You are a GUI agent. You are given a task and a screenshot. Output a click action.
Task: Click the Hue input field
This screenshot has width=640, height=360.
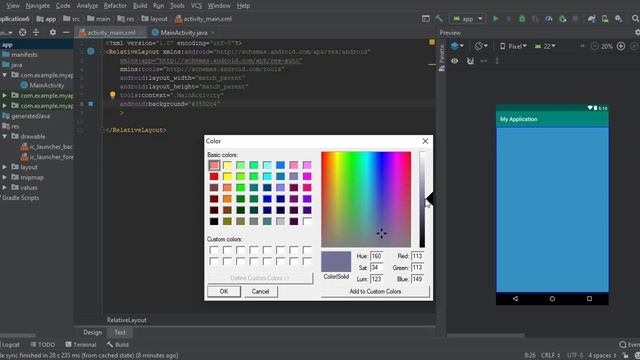376,256
